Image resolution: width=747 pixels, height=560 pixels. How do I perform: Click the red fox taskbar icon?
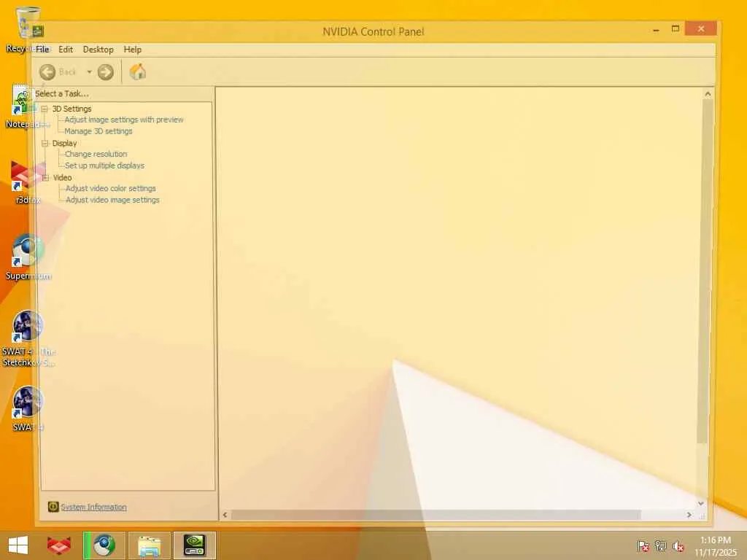click(59, 545)
